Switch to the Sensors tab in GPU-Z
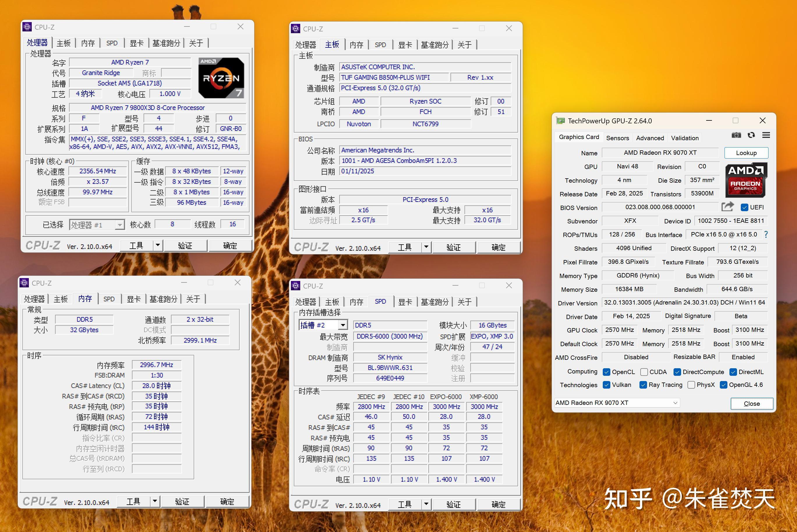The image size is (797, 532). coord(617,138)
